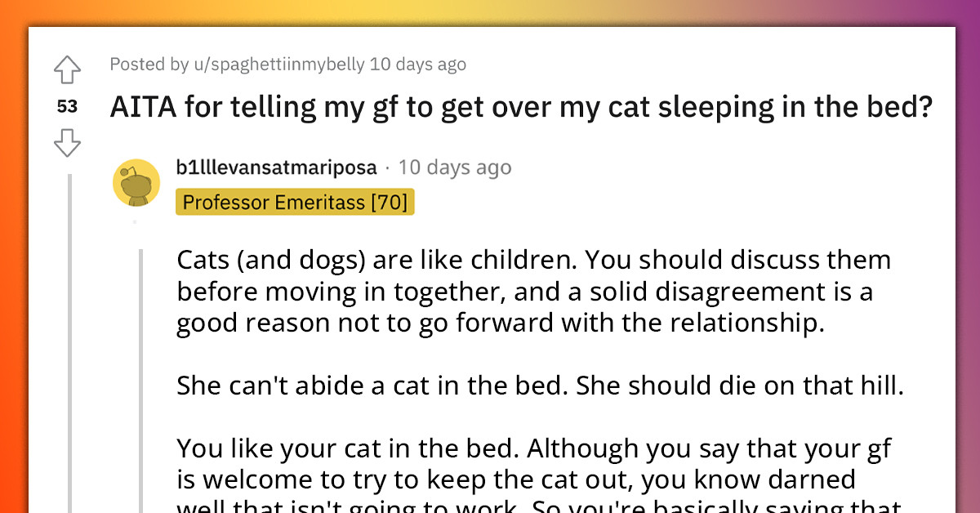
Task: Click the Professor Emeritass [70] flair badge
Action: click(x=295, y=202)
